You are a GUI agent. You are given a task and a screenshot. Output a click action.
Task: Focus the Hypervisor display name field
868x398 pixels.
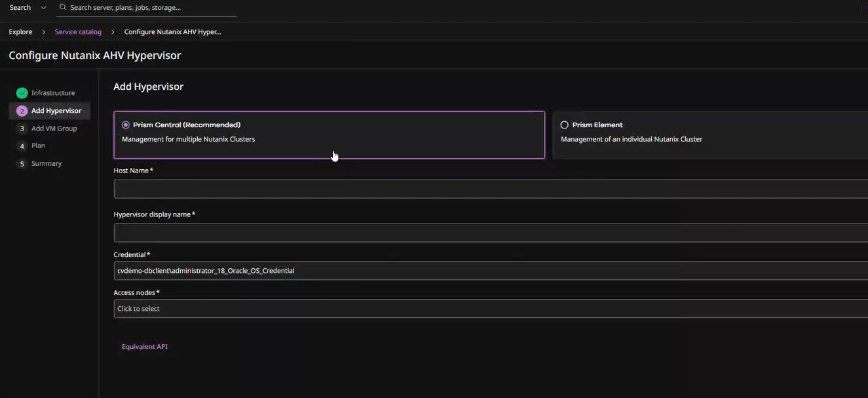491,233
